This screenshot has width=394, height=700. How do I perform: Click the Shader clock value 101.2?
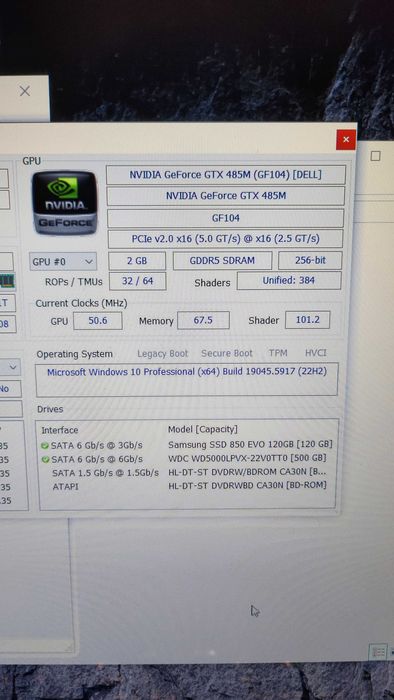point(307,320)
